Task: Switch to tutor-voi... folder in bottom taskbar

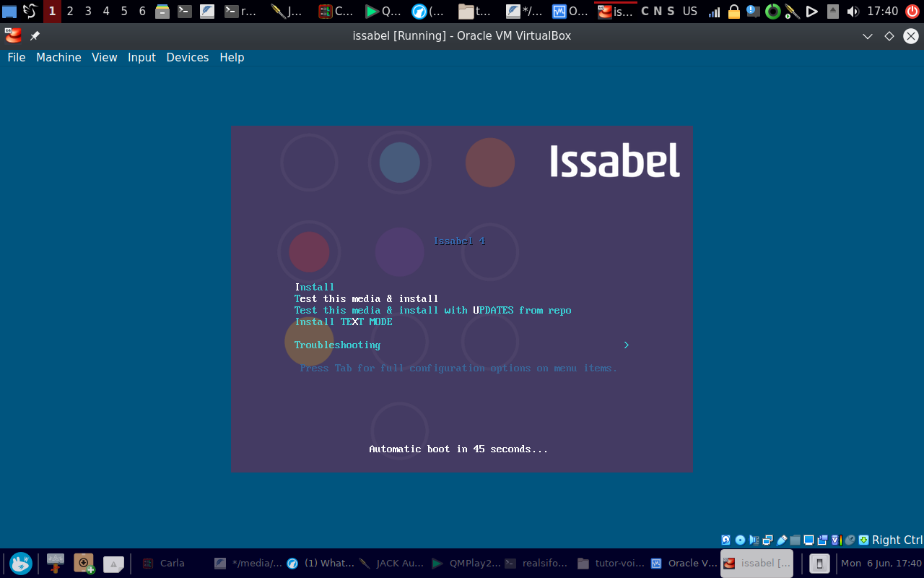Action: point(611,563)
